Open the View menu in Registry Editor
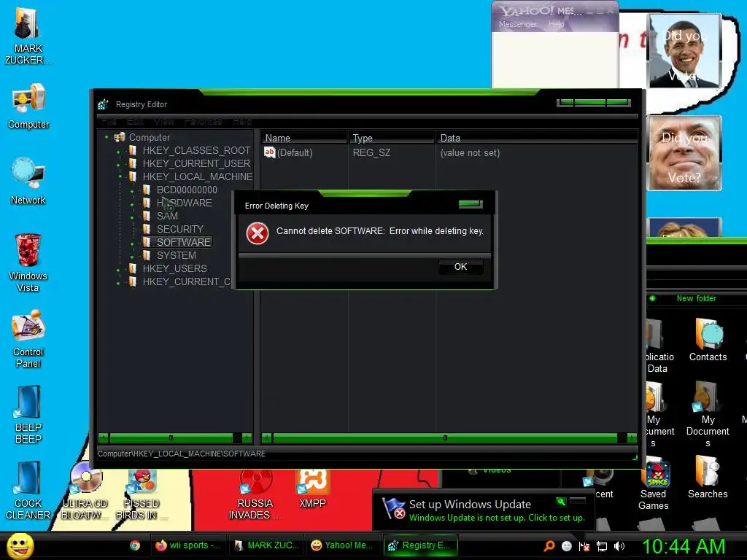Viewport: 747px width, 560px height. pyautogui.click(x=164, y=122)
